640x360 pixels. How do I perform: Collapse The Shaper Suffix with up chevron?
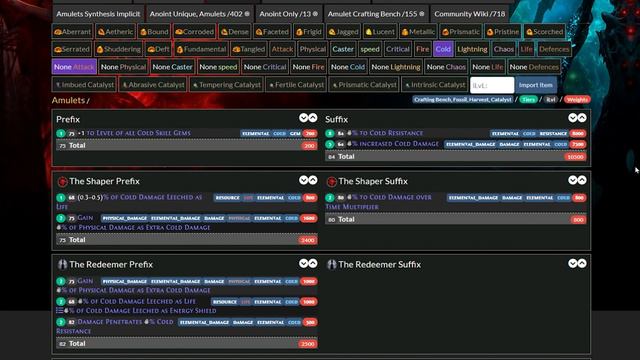[x=582, y=180]
